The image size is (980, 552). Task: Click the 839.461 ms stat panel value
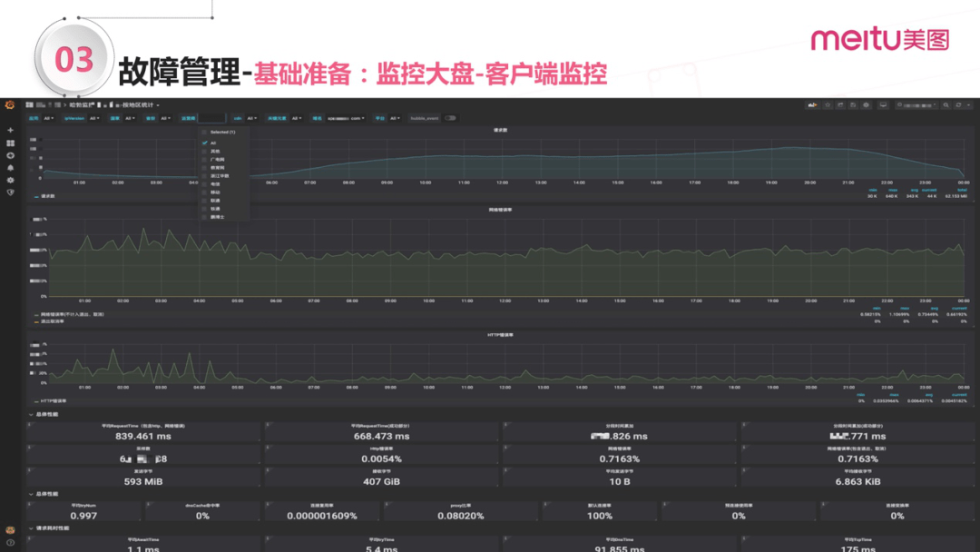coord(143,437)
